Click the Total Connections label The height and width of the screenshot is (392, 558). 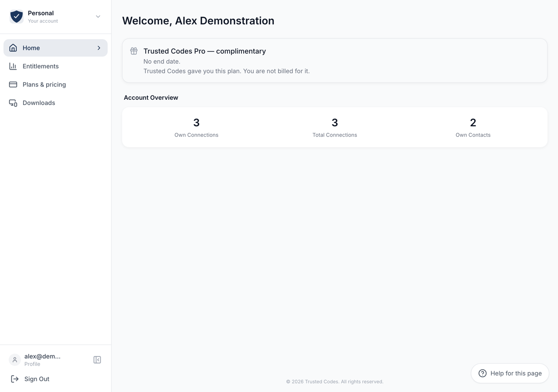point(335,135)
